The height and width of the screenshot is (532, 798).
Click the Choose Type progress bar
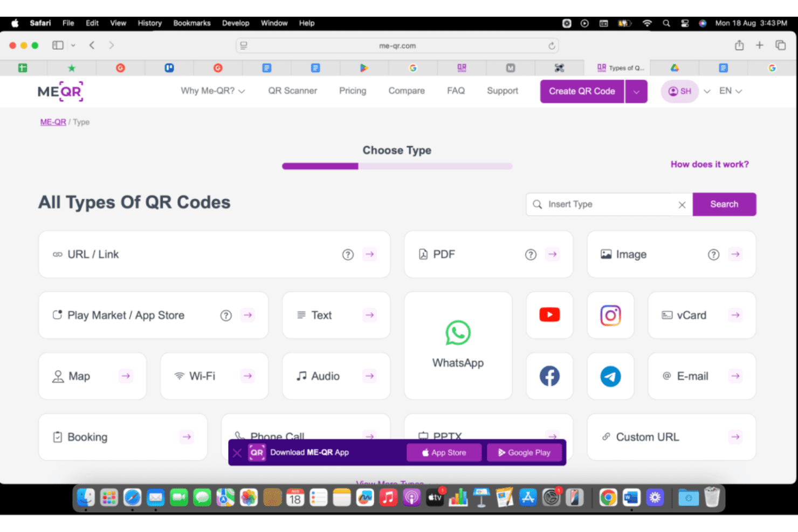397,167
